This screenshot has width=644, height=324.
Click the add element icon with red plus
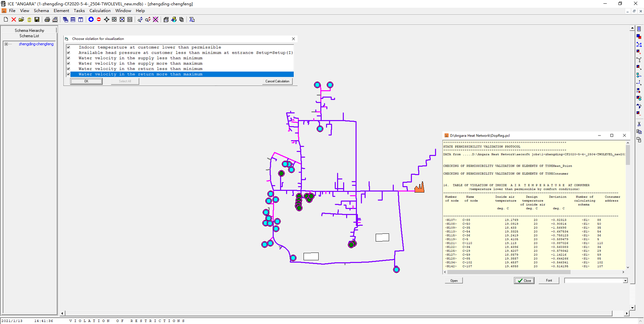(639, 52)
